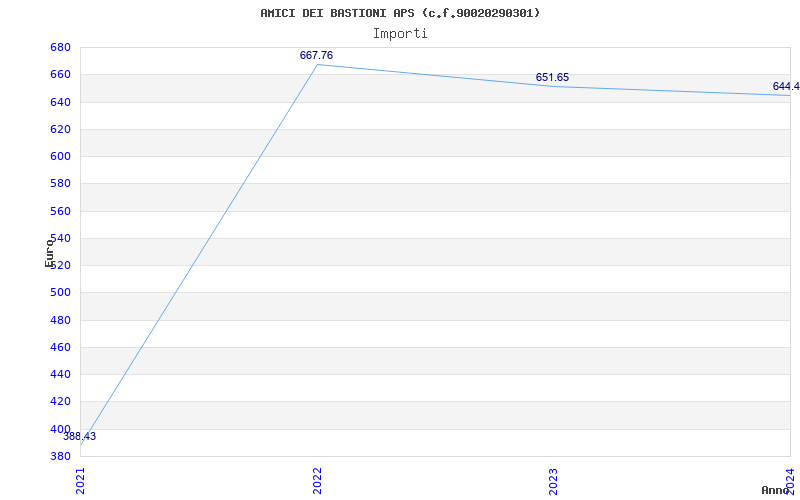The height and width of the screenshot is (500, 800).
Task: Select the 2022 x-axis label
Action: pos(317,481)
